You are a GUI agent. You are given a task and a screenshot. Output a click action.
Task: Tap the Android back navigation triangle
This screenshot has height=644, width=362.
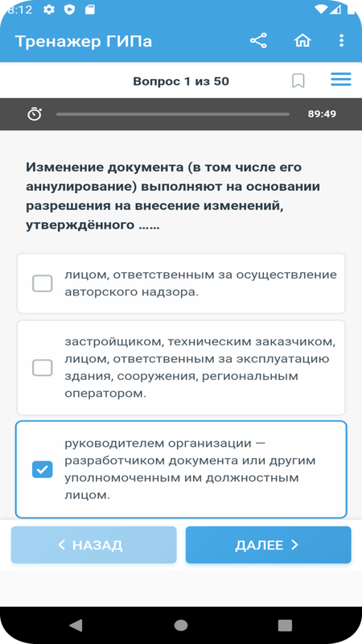pos(76,625)
